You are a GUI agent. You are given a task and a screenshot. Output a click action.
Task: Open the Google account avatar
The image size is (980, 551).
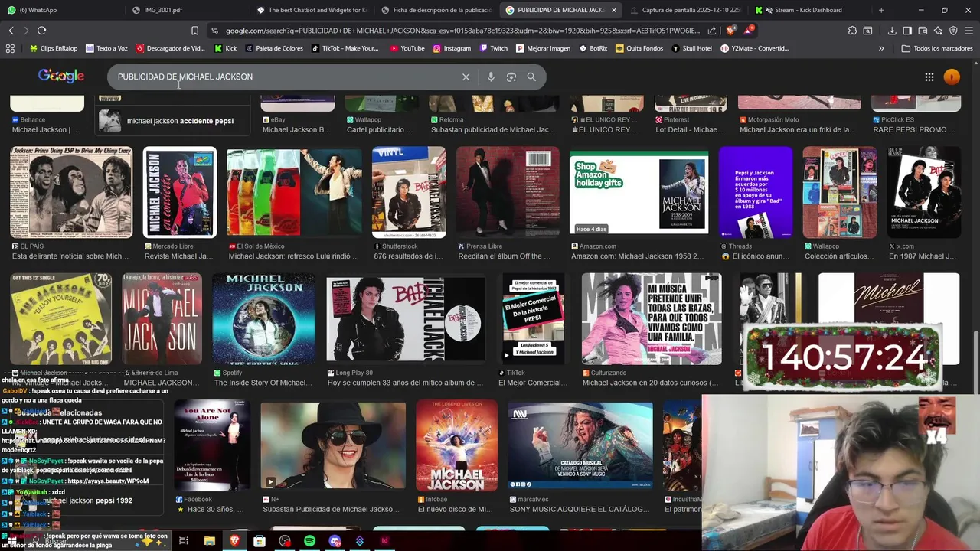click(952, 77)
